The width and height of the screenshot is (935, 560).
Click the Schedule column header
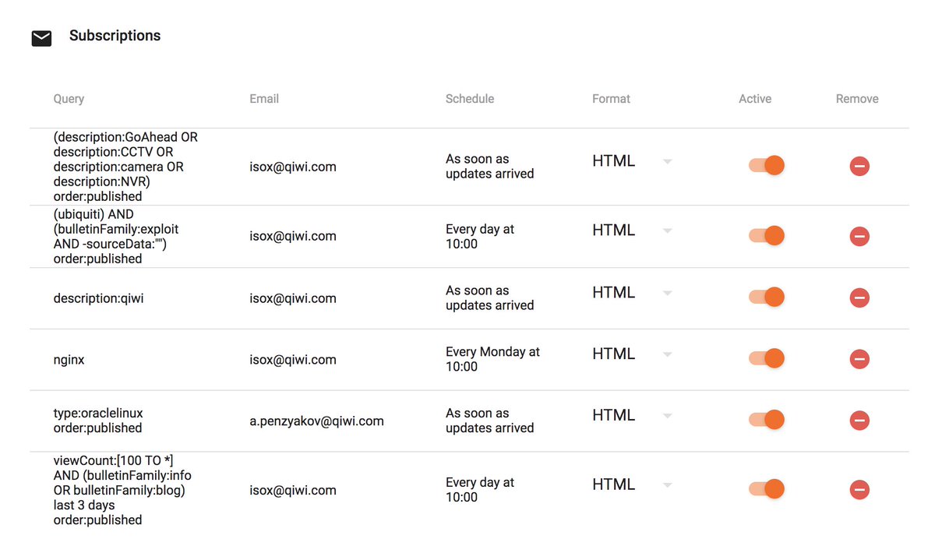470,99
